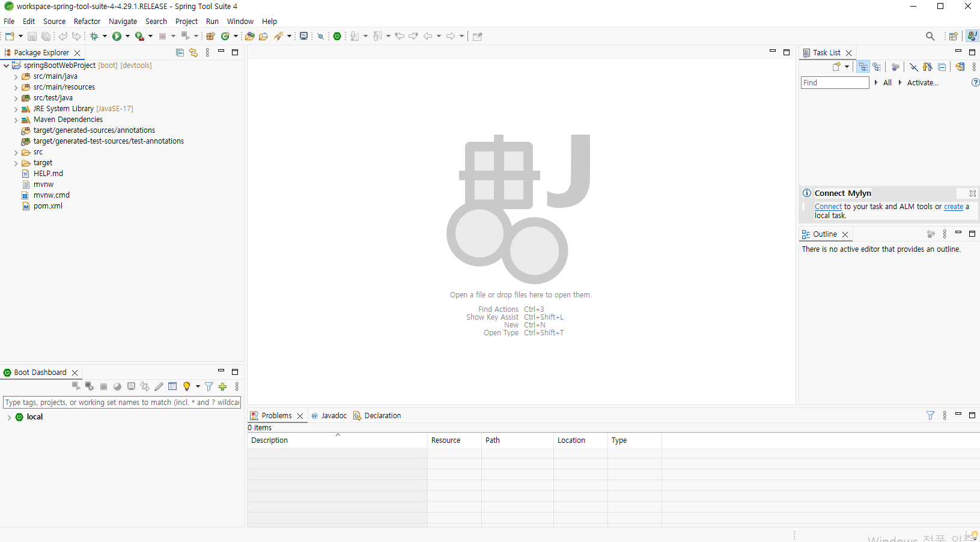Click the Open Type folder icon
This screenshot has height=542, width=980.
pos(250,36)
